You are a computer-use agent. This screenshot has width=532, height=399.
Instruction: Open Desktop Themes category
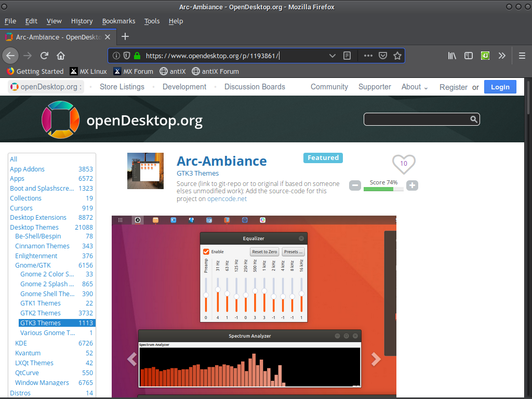click(34, 228)
